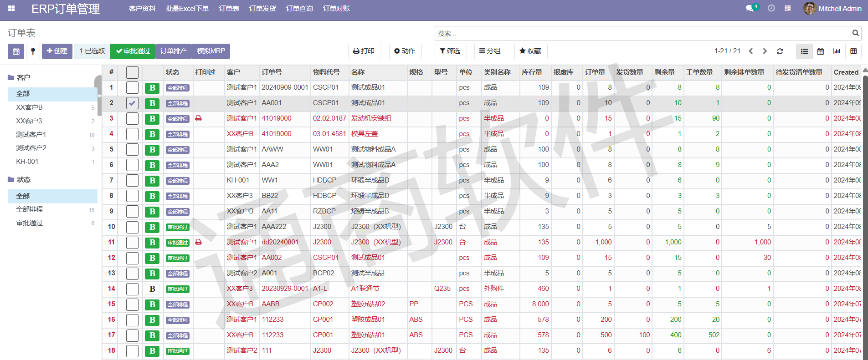The image size is (868, 360).
Task: Open the apps grid menu icon
Action: 12,8
